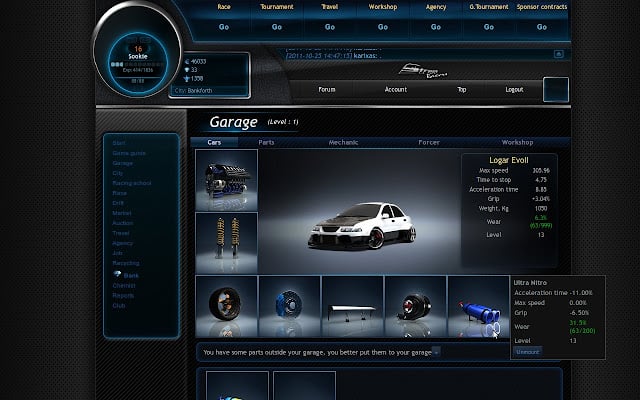Select the rear spoiler part icon
This screenshot has width=640, height=400.
click(x=353, y=307)
